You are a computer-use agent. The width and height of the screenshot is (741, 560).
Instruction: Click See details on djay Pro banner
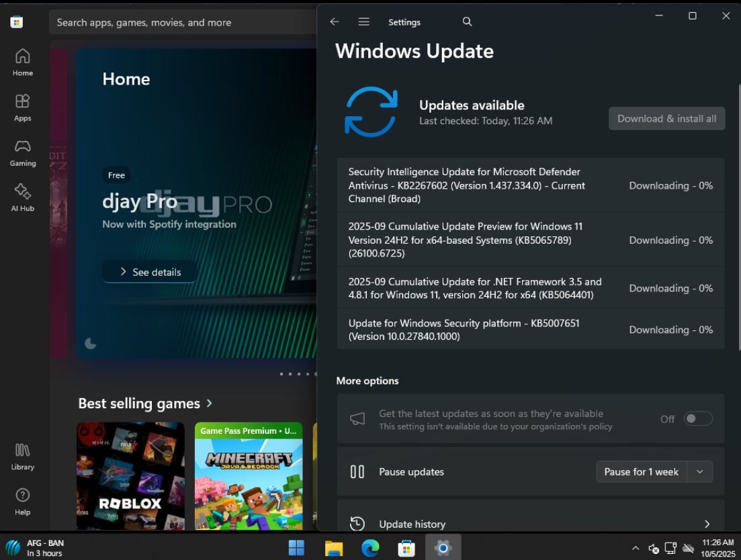(150, 271)
